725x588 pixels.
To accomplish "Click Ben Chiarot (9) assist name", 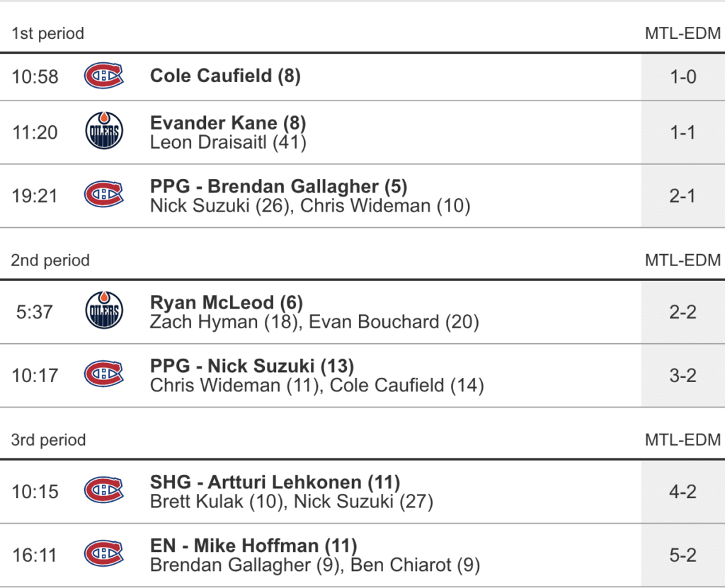I will pos(416,565).
